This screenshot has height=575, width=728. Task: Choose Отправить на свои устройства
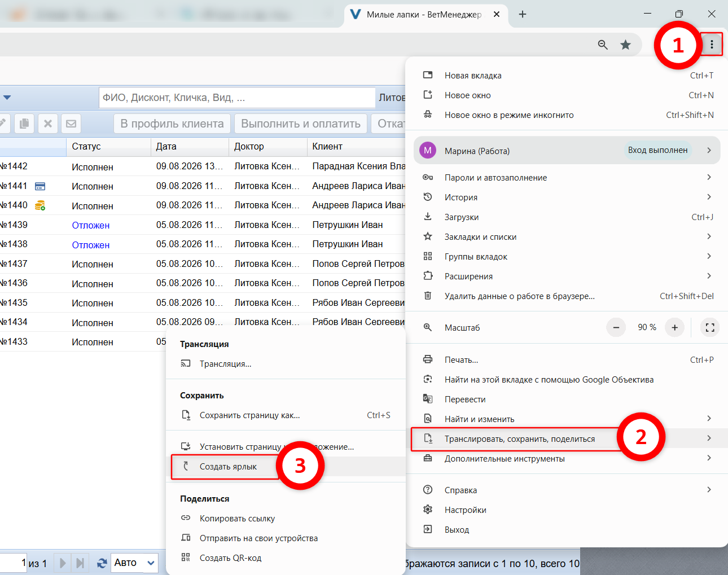(286, 538)
